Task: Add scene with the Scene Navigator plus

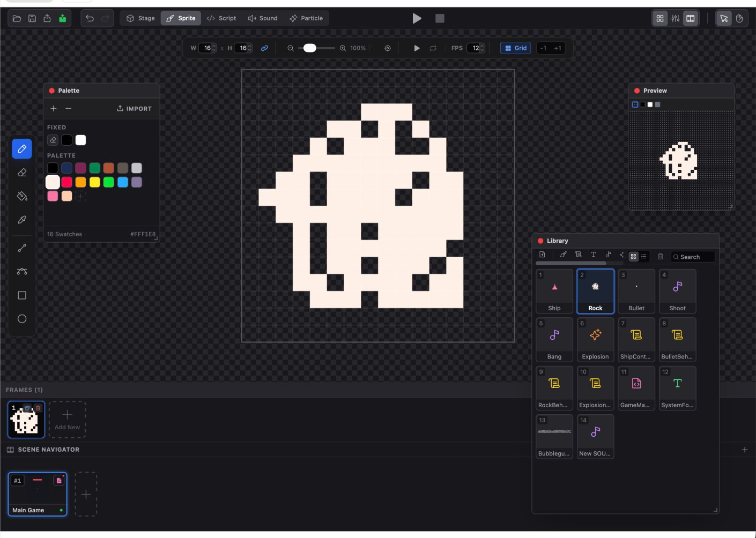Action: [745, 450]
